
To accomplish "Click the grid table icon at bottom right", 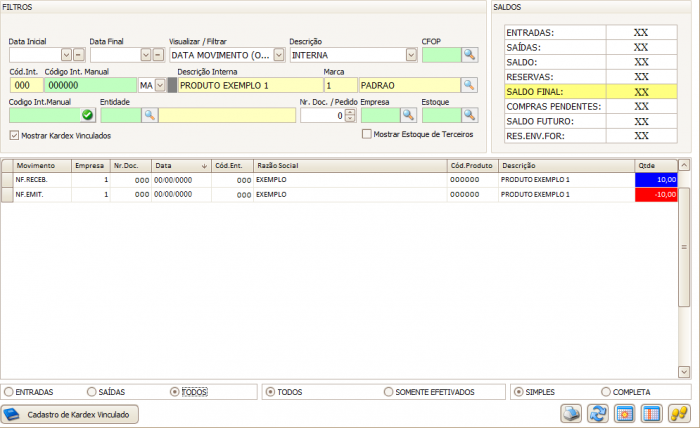I will 652,413.
